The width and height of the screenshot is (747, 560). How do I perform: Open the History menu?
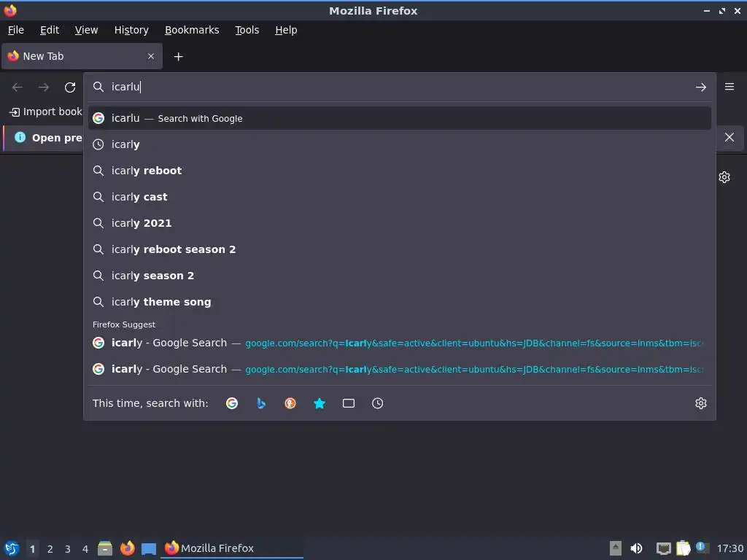[131, 30]
